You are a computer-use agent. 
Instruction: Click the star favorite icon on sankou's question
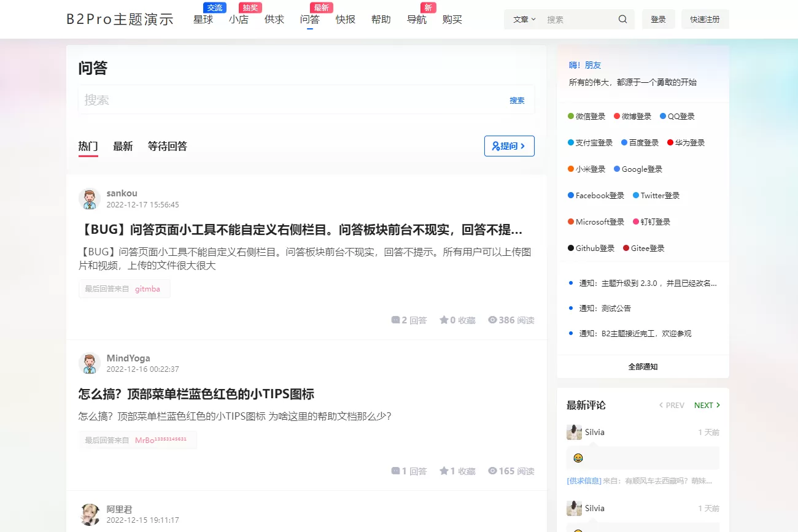[x=444, y=320]
